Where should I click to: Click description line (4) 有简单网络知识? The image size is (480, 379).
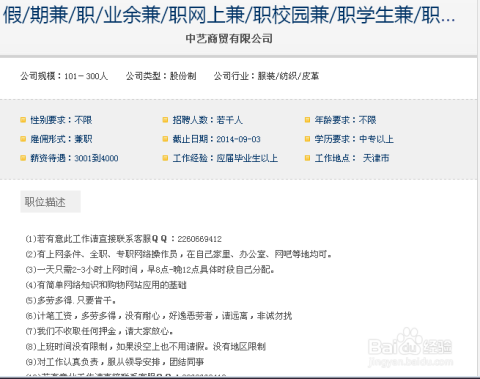coord(106,285)
